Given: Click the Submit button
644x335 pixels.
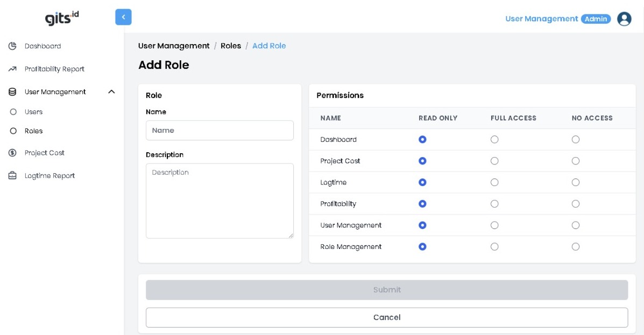Looking at the screenshot, I should click(387, 290).
